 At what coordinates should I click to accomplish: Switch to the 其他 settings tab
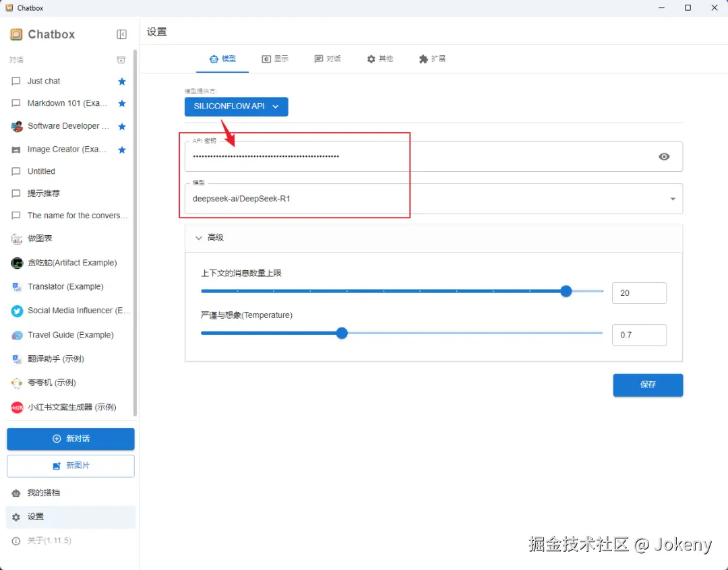(380, 59)
